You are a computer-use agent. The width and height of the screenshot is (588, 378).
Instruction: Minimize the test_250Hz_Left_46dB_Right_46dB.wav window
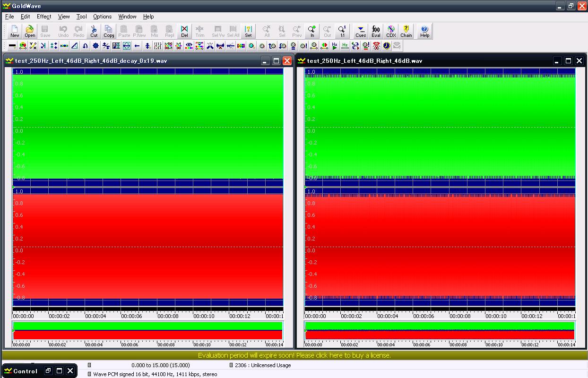pos(557,60)
